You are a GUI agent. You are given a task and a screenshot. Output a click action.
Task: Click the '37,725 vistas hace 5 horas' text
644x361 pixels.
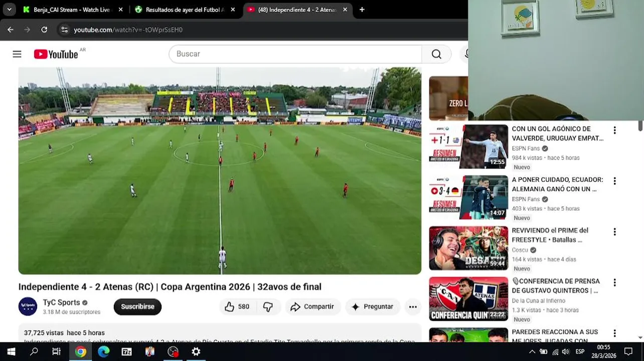point(64,332)
